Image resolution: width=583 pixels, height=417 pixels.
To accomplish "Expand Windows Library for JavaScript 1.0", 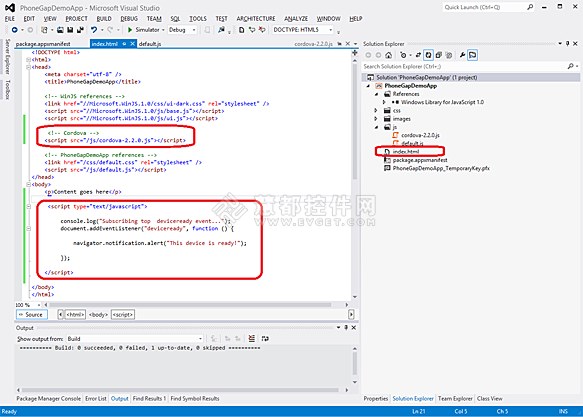I will pos(384,102).
